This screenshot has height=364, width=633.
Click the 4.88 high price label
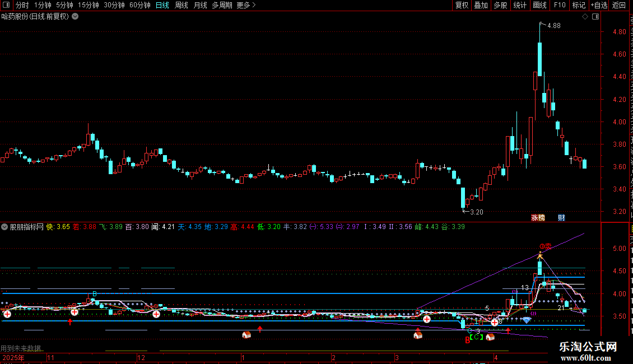coord(554,25)
